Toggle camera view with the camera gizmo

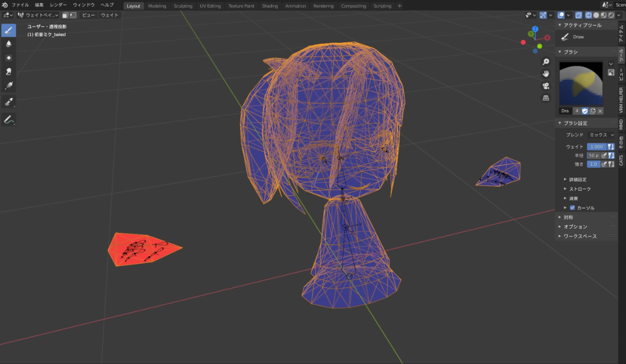coord(546,86)
